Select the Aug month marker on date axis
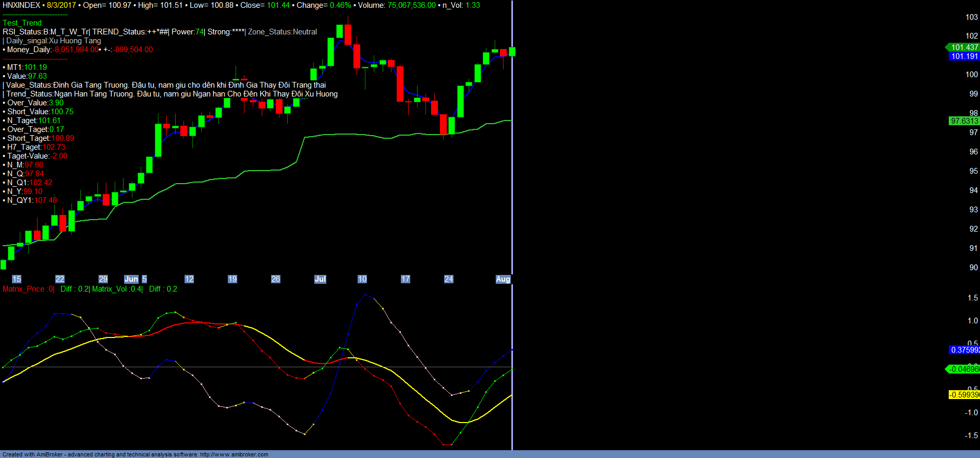Image resolution: width=980 pixels, height=458 pixels. tap(503, 279)
